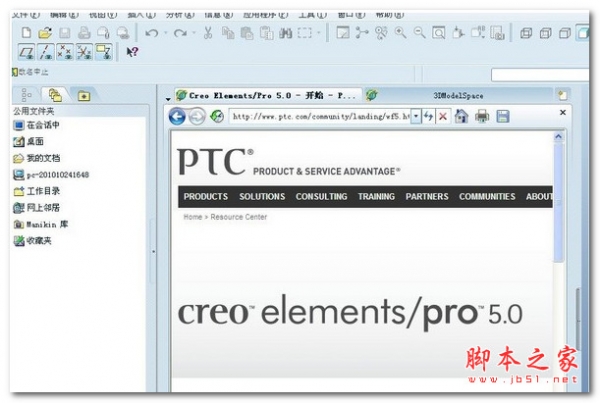Open Find tool with binoculars icon
The height and width of the screenshot is (403, 600).
[285, 33]
